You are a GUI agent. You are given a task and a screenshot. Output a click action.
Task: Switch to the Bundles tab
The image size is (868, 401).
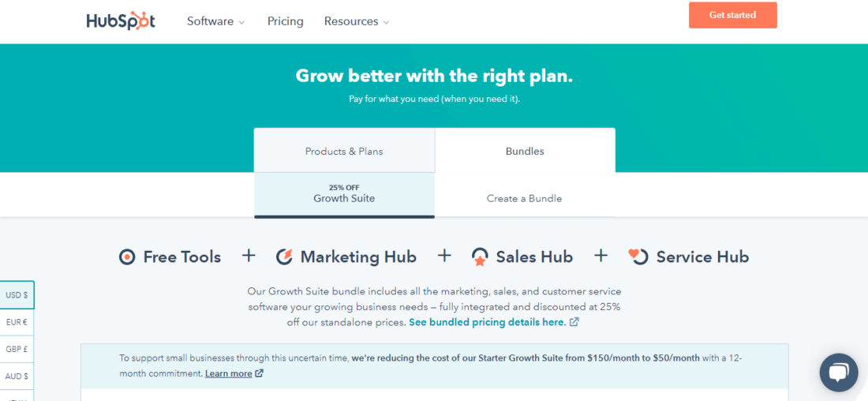(525, 151)
